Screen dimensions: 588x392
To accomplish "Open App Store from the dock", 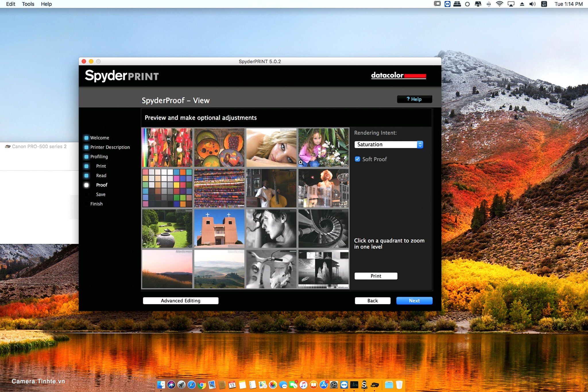I will (324, 385).
